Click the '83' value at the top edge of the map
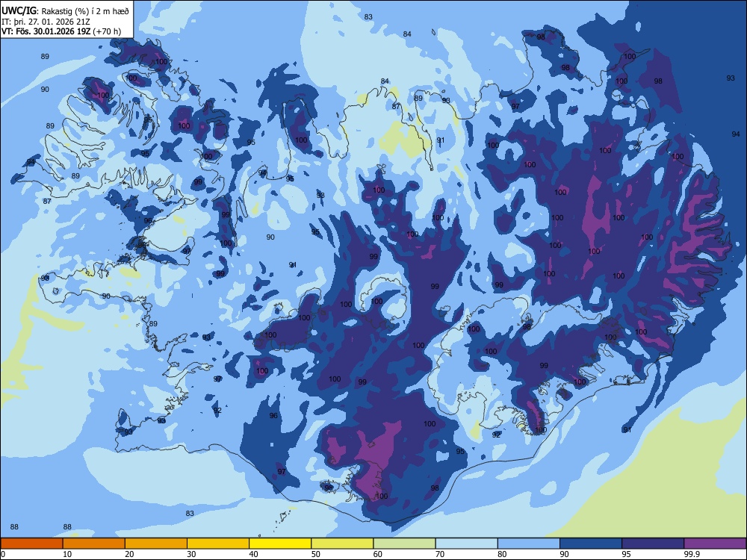The height and width of the screenshot is (560, 747). coord(368,17)
